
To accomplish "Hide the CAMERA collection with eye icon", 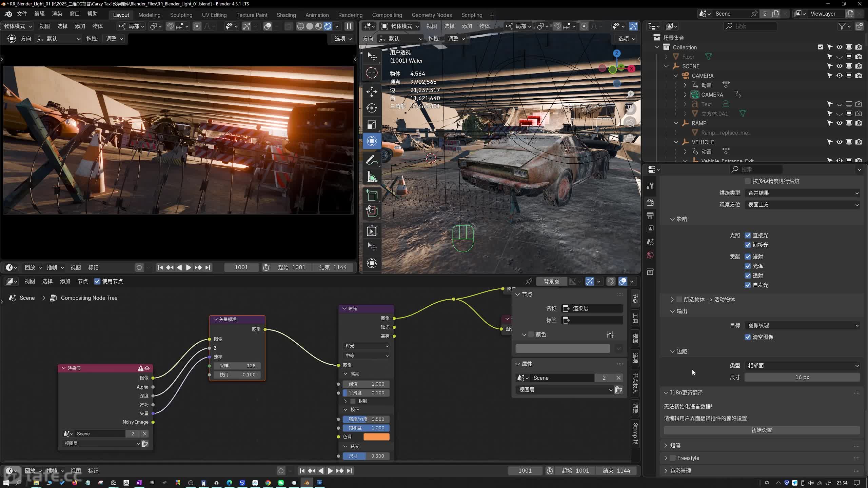I will (839, 76).
